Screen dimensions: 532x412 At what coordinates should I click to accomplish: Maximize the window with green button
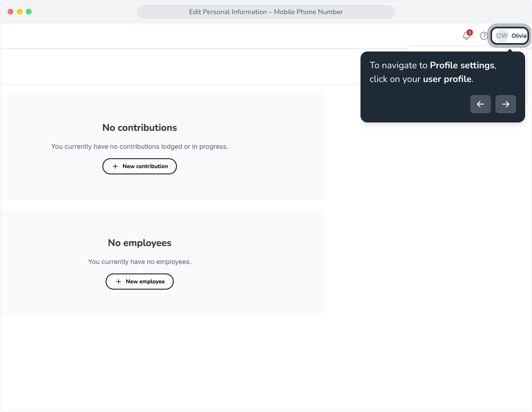(29, 12)
